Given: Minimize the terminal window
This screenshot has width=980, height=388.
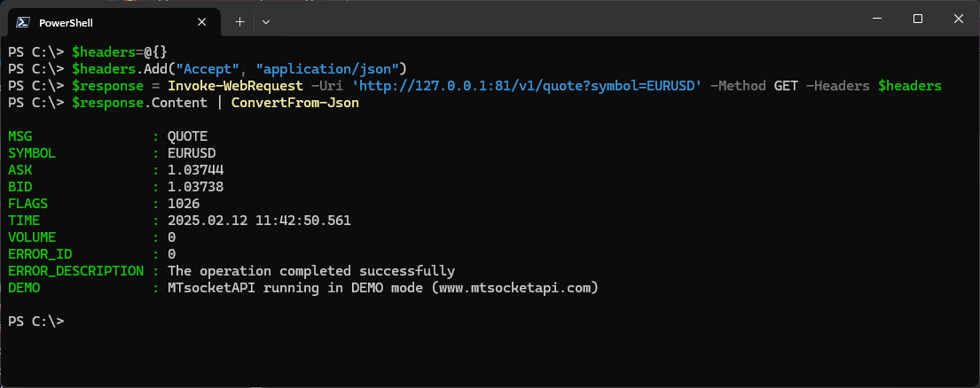Looking at the screenshot, I should click(875, 19).
